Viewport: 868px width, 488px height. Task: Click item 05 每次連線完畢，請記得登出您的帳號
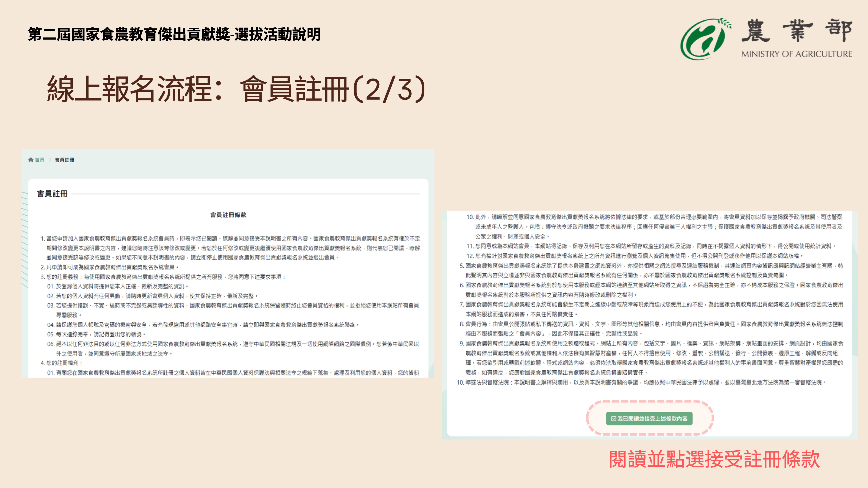pyautogui.click(x=96, y=334)
